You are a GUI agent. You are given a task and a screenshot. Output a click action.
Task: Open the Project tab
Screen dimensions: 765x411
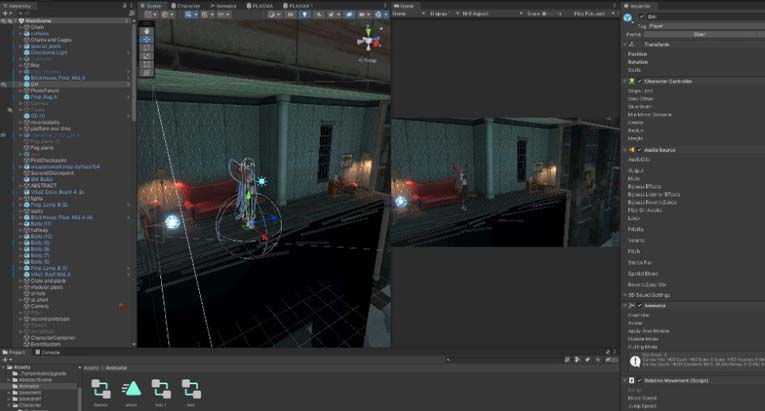point(15,352)
